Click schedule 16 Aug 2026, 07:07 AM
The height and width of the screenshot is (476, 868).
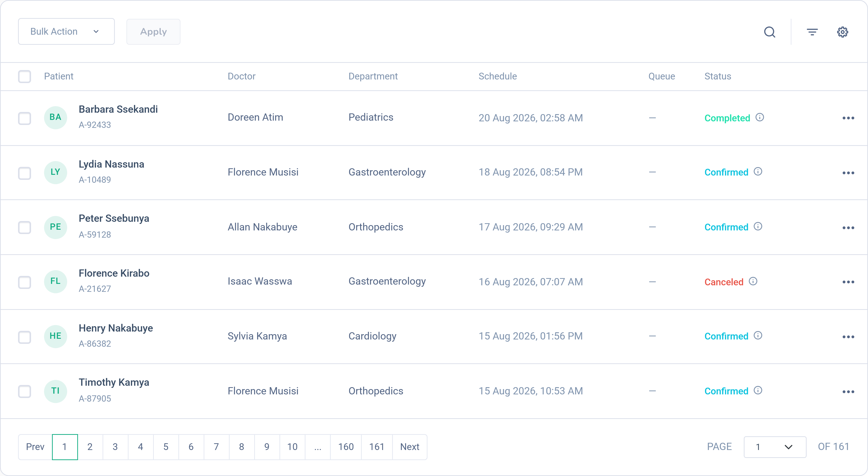(x=531, y=282)
